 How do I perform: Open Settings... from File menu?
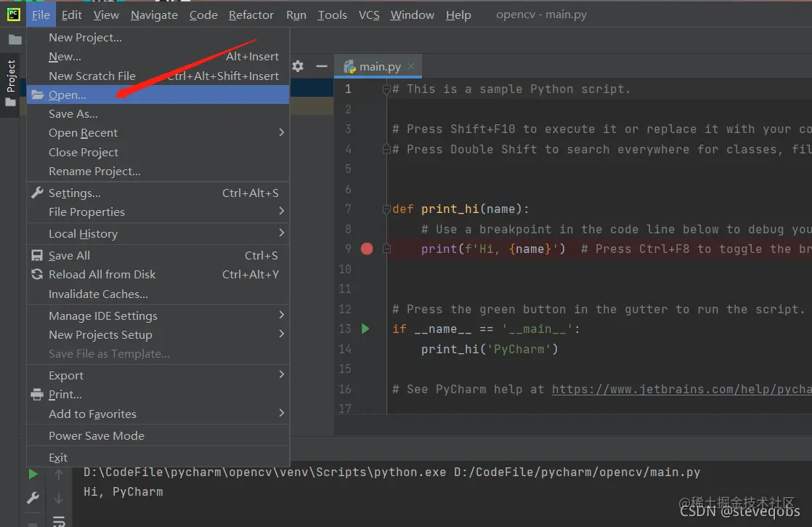click(158, 193)
